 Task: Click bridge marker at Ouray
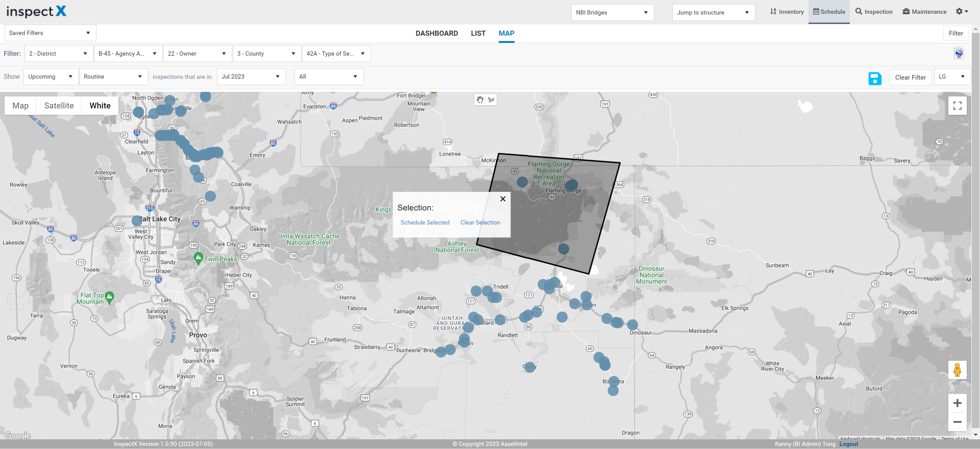530,367
